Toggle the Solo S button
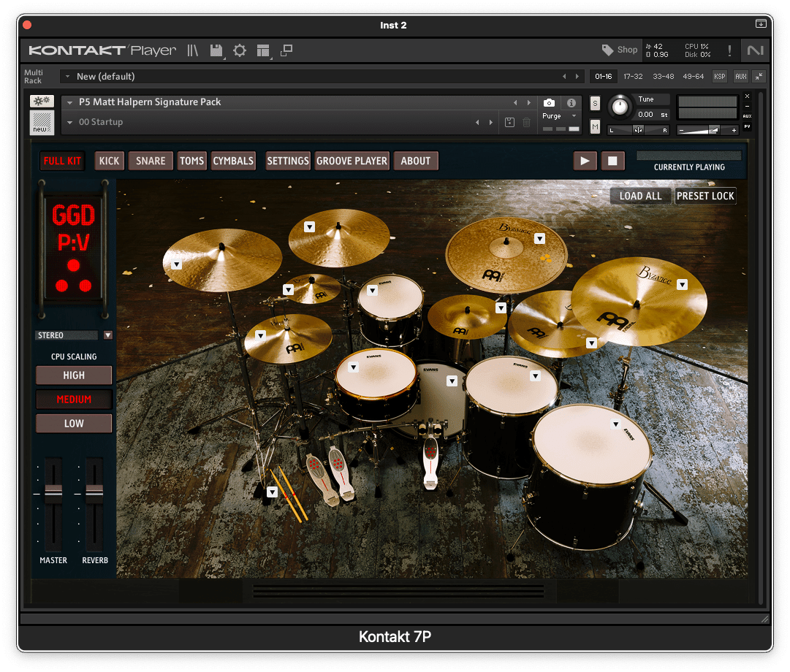The image size is (790, 672). (x=595, y=103)
